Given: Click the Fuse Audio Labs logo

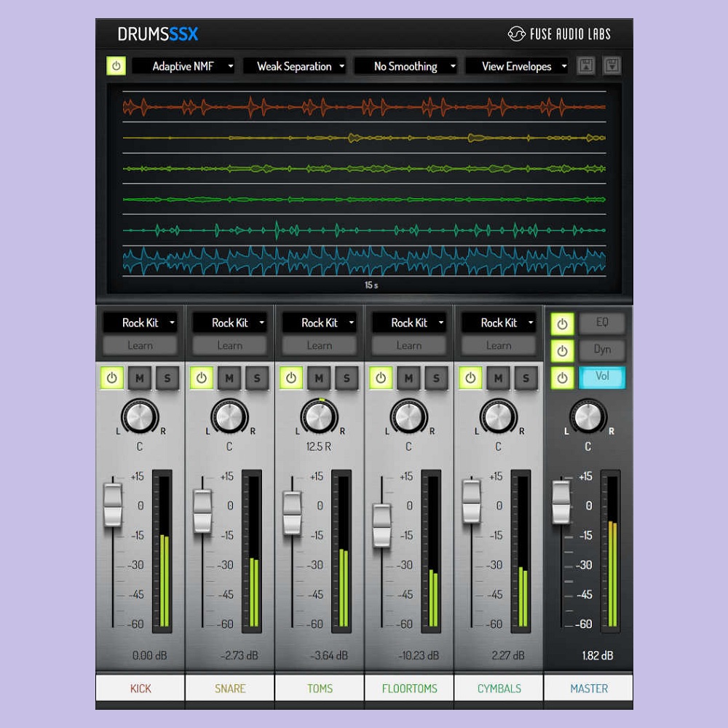Looking at the screenshot, I should coord(560,33).
